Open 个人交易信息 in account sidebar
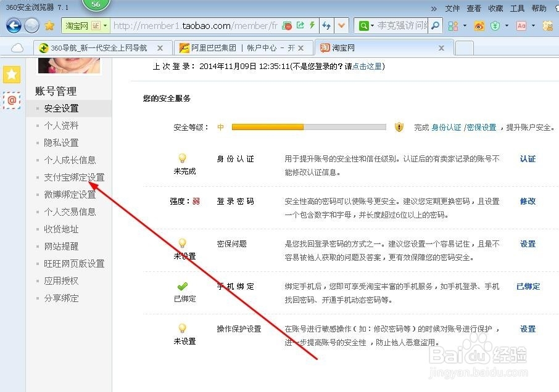The height and width of the screenshot is (392, 559). pyautogui.click(x=70, y=212)
